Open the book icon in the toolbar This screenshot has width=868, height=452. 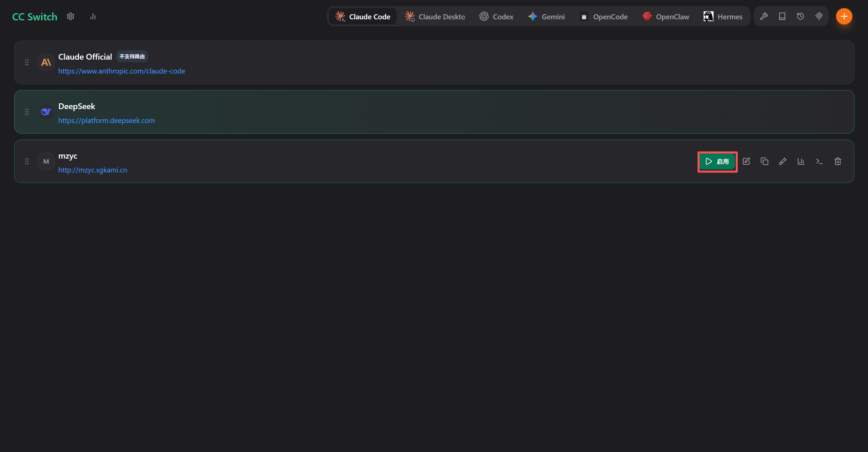[782, 16]
